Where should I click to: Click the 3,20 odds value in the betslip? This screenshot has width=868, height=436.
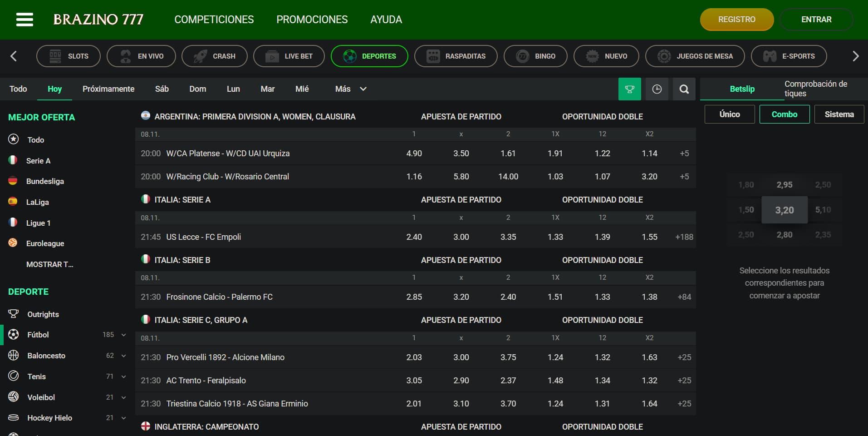pos(785,210)
